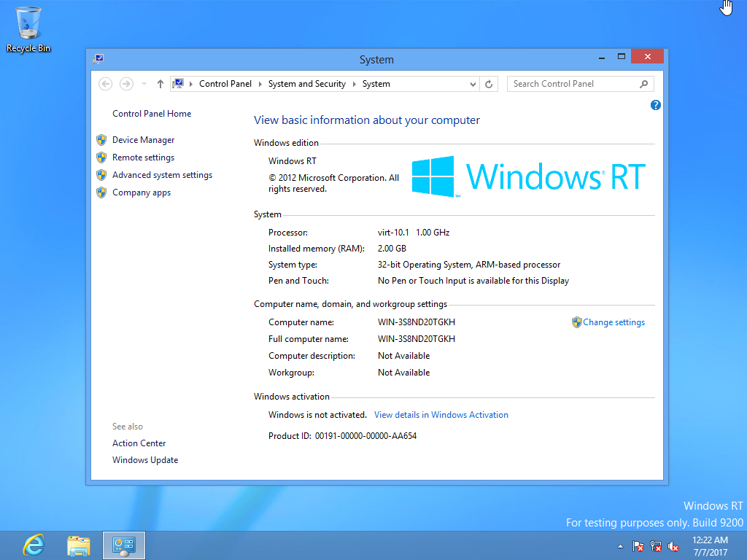747x560 pixels.
Task: Click the search magnifier icon
Action: [x=643, y=84]
